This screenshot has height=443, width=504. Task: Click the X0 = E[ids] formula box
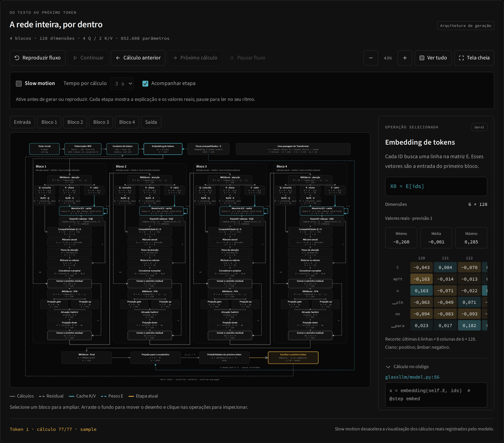coord(436,186)
